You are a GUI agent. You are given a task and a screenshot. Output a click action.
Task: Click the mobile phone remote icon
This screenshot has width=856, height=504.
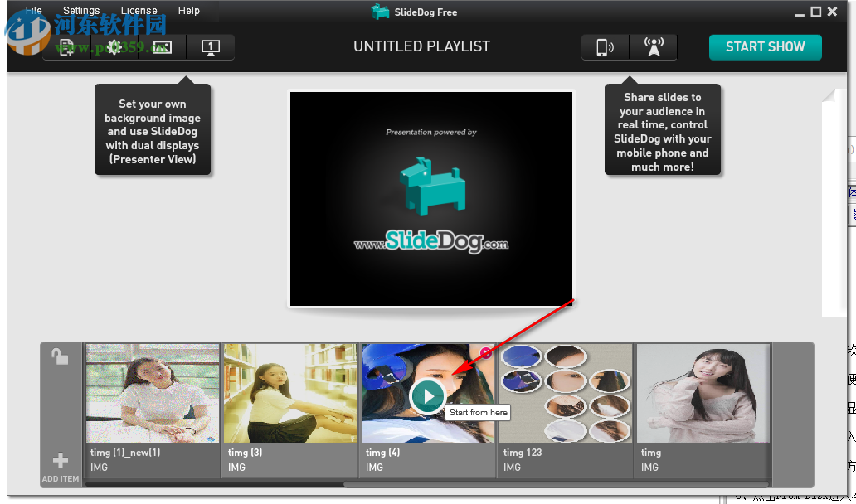(605, 47)
